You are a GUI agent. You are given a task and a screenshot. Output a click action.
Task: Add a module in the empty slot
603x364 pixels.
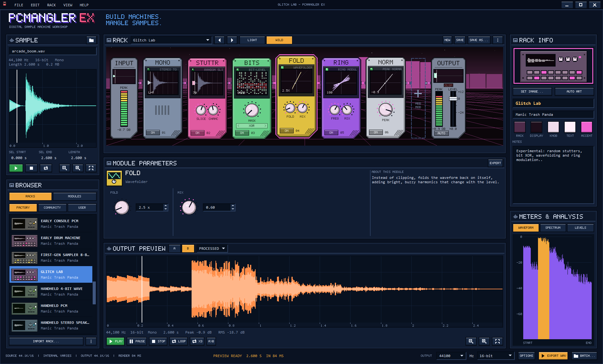[x=418, y=98]
